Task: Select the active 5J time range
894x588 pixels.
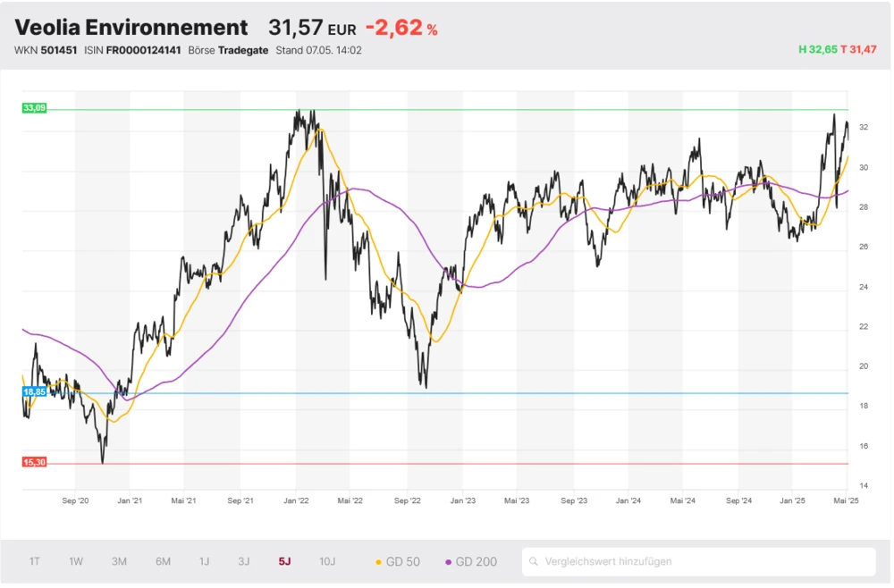Action: [284, 562]
